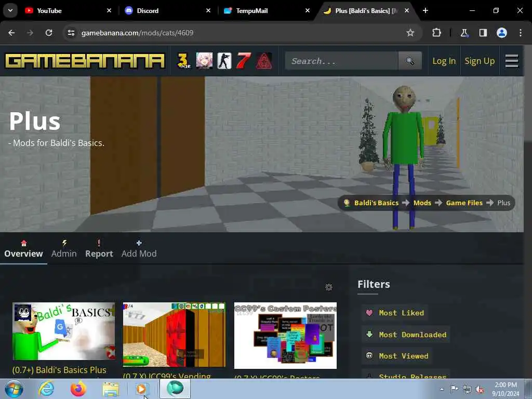
Task: Open the Admin tab
Action: (x=64, y=249)
